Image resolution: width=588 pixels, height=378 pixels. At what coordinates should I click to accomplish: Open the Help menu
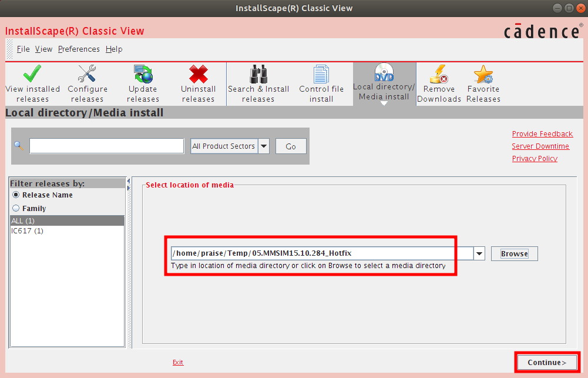114,49
